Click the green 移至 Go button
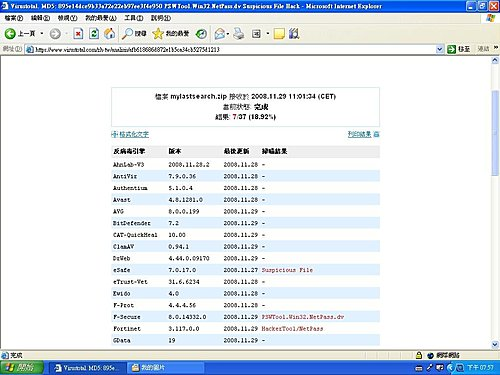 [459, 49]
